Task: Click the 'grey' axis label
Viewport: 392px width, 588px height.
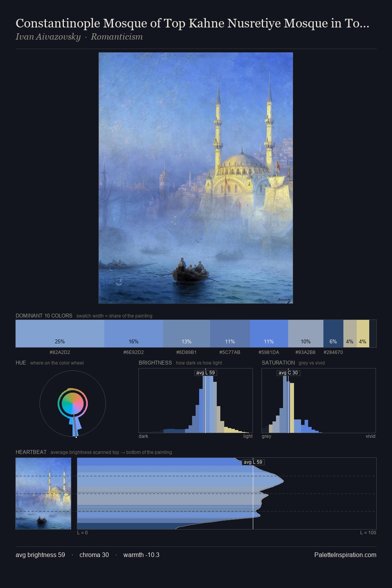Action: click(x=267, y=436)
